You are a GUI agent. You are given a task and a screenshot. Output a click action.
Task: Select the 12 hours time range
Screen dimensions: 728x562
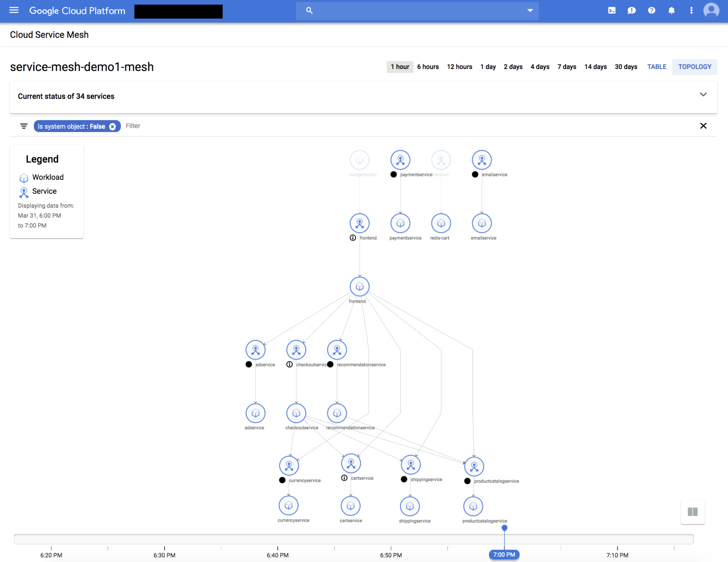[x=459, y=67]
